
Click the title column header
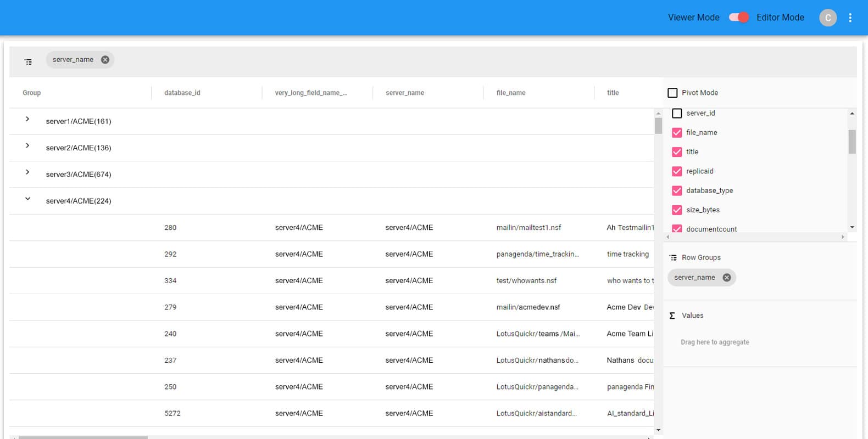point(613,93)
